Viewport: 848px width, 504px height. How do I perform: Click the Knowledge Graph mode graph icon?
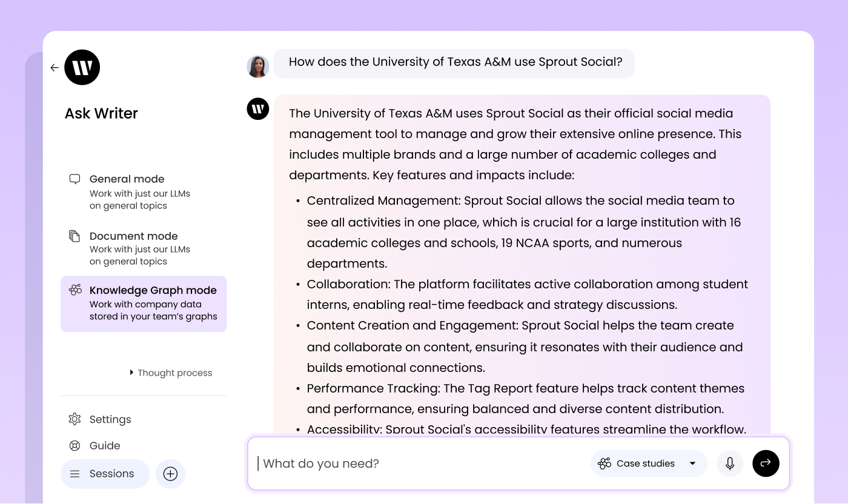74,290
